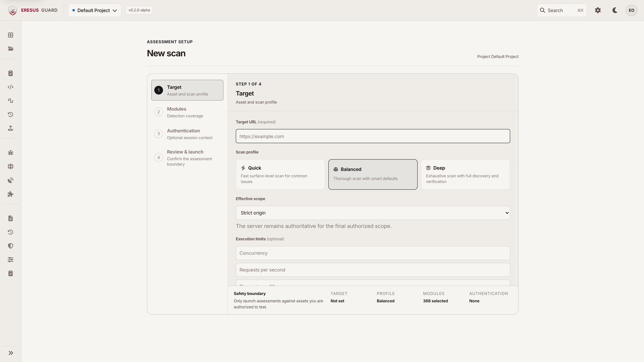
Task: Open the folder icon in sidebar
Action: click(x=11, y=49)
